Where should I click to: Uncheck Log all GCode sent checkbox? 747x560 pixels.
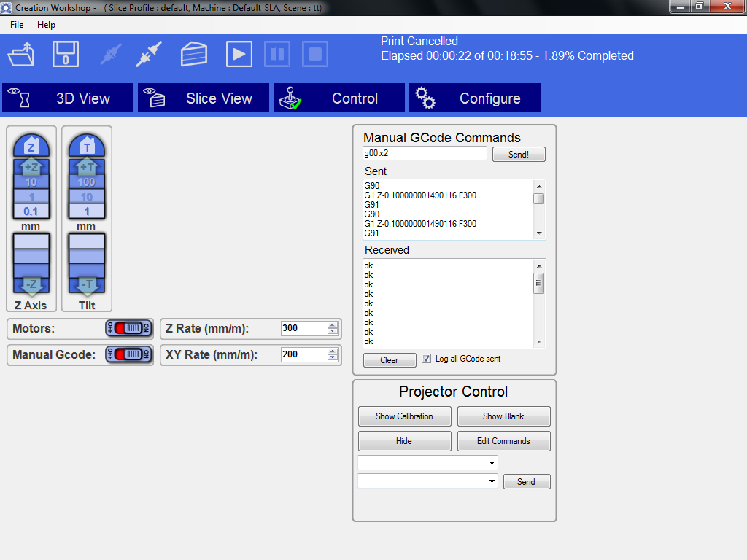pyautogui.click(x=427, y=359)
